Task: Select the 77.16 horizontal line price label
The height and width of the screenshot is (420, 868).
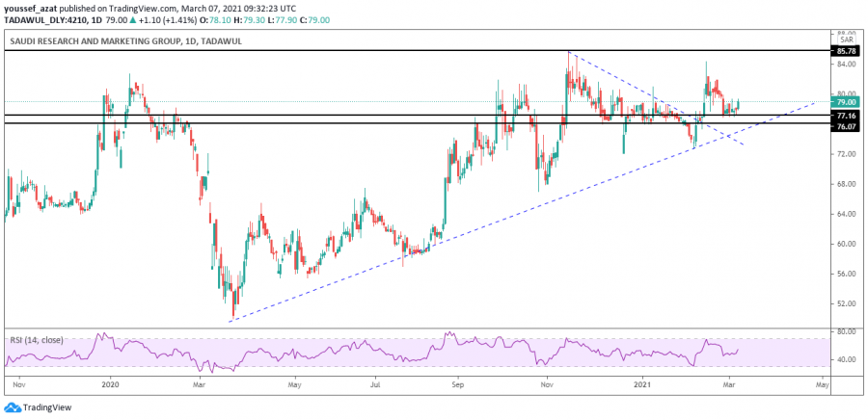Action: click(846, 115)
